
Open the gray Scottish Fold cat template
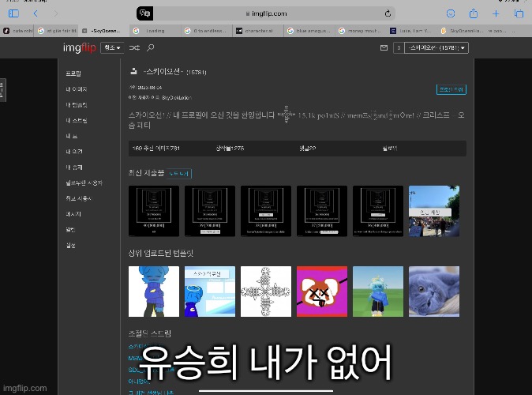click(x=434, y=292)
